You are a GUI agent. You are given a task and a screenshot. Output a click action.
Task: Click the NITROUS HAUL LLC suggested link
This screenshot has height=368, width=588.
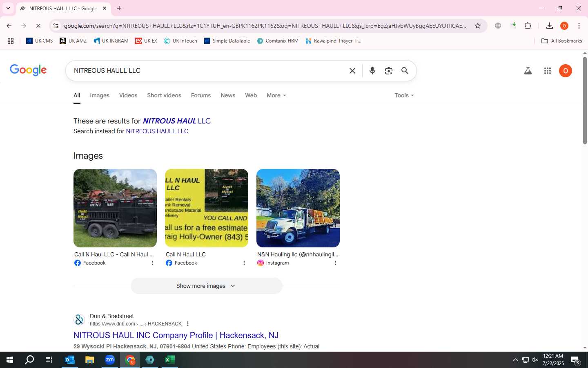[x=177, y=121]
